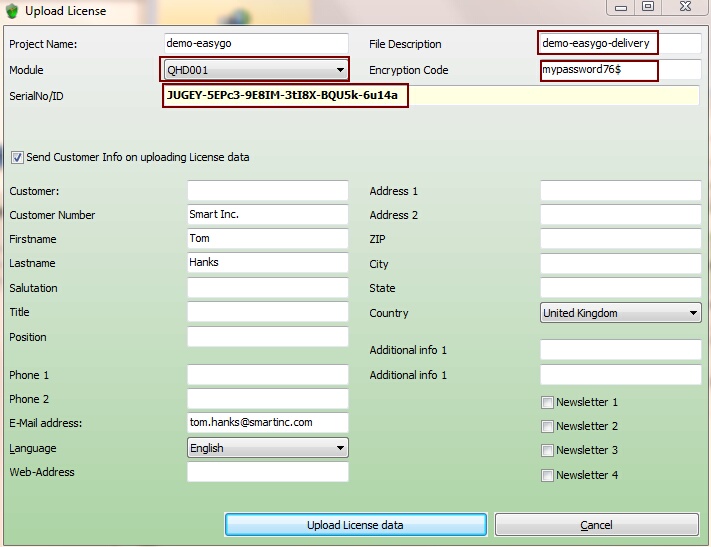Viewport: 711px width, 547px height.
Task: Tick the Newsletter 2 checkbox
Action: pos(547,426)
